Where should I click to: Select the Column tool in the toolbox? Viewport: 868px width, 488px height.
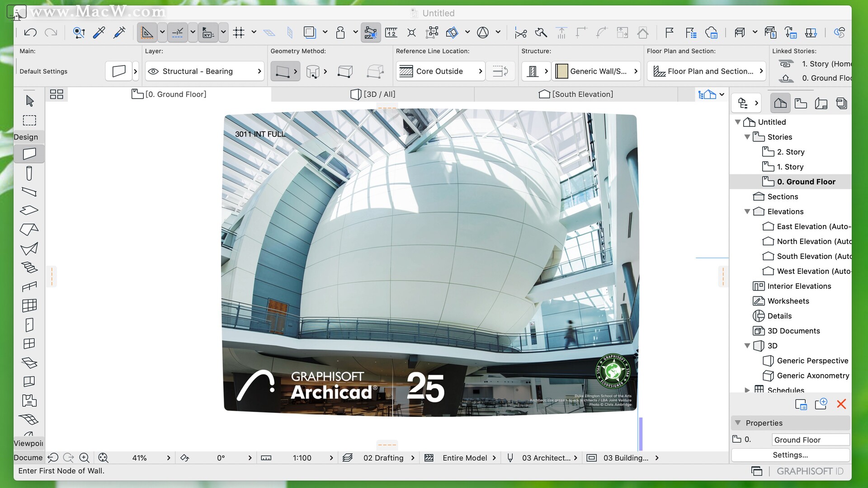pyautogui.click(x=29, y=173)
